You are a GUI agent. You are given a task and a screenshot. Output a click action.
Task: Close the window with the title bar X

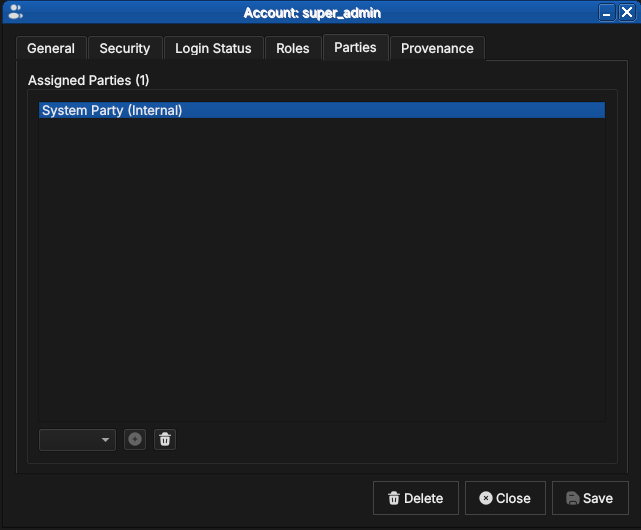coord(627,12)
